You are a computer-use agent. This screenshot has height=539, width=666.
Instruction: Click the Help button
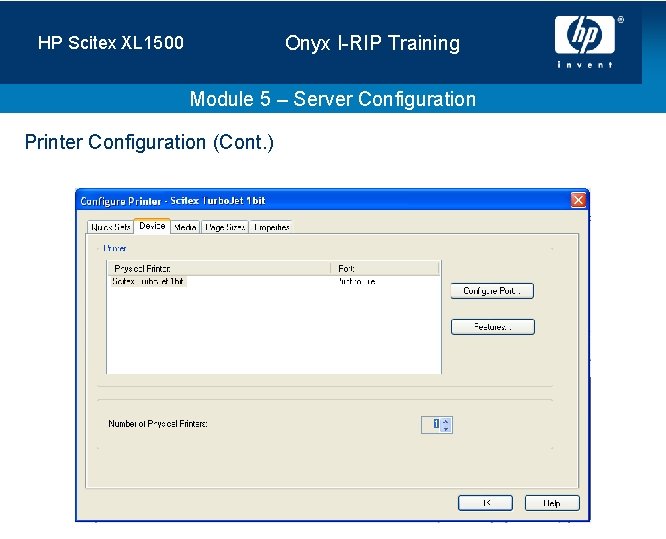tap(552, 503)
